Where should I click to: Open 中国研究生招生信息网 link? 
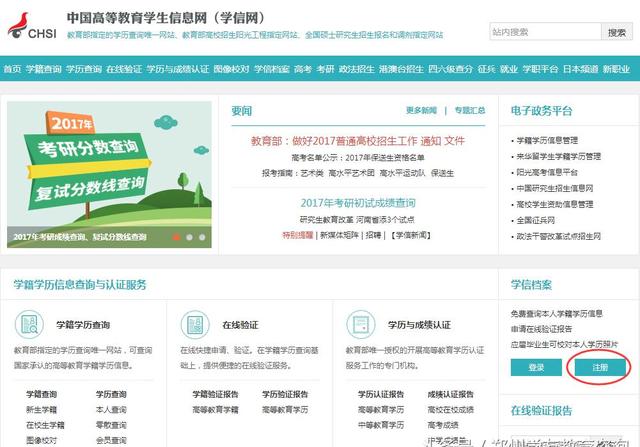click(x=555, y=188)
